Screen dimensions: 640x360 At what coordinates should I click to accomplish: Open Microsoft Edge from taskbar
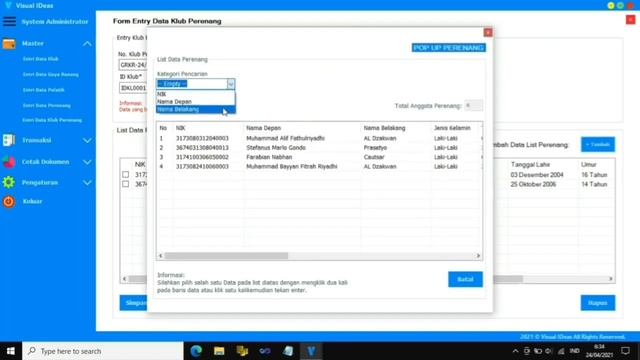(196, 351)
